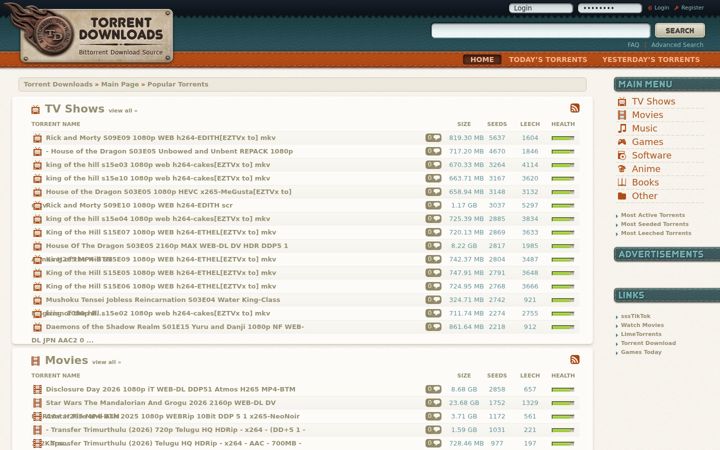Viewport: 720px width, 450px height.
Task: Open comments bubble for House Of The Dragon 2160p
Action: click(433, 246)
